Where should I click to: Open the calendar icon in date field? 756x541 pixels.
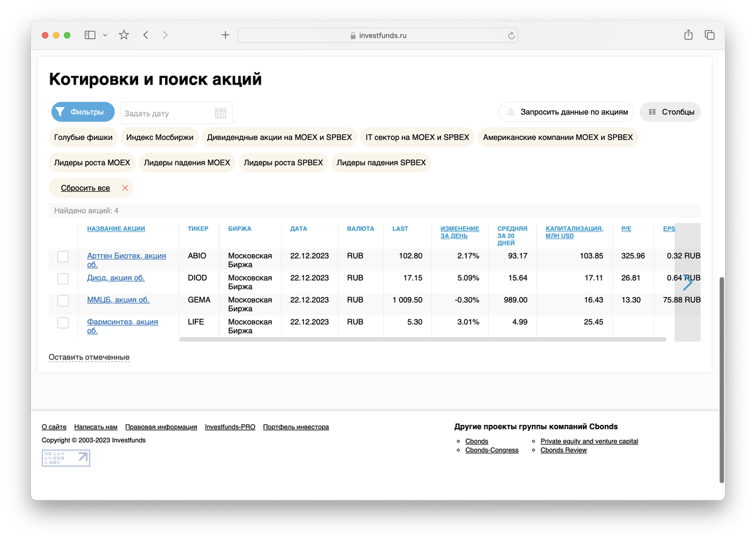[x=220, y=113]
